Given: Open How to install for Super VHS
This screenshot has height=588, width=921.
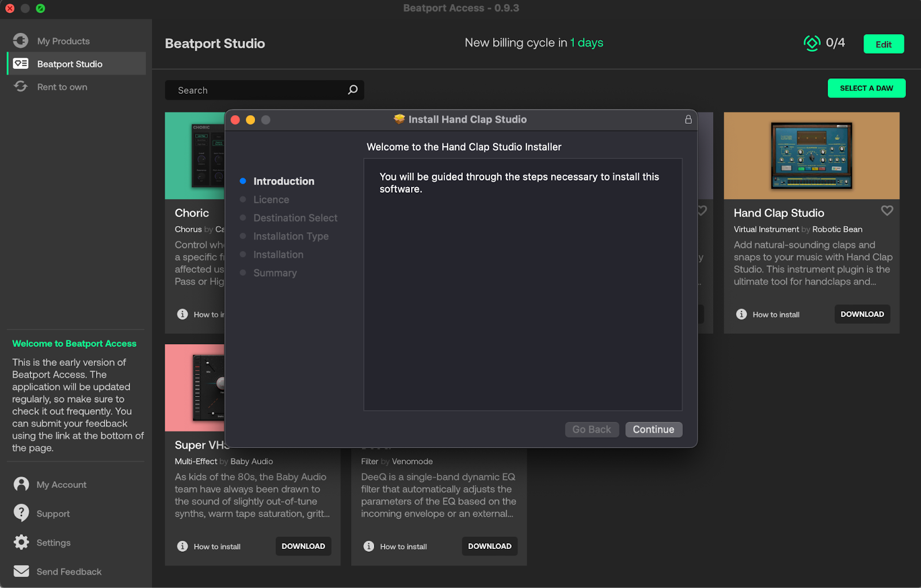Looking at the screenshot, I should (217, 546).
